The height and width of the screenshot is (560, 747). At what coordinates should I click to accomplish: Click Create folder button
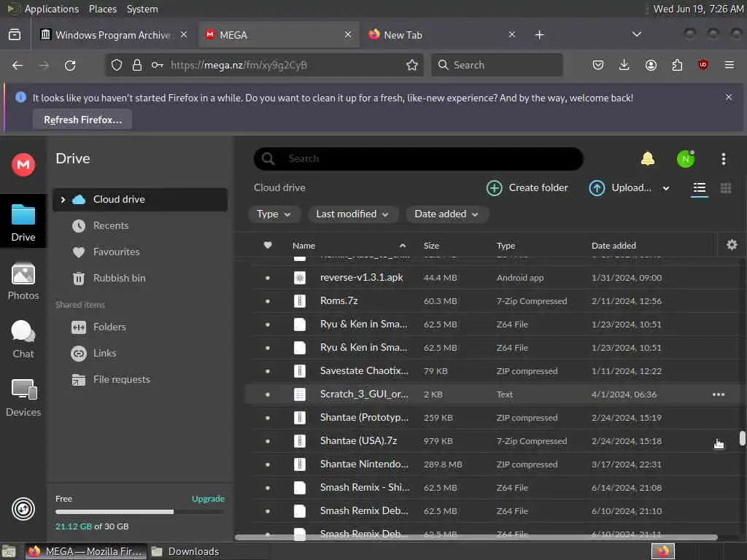point(527,188)
